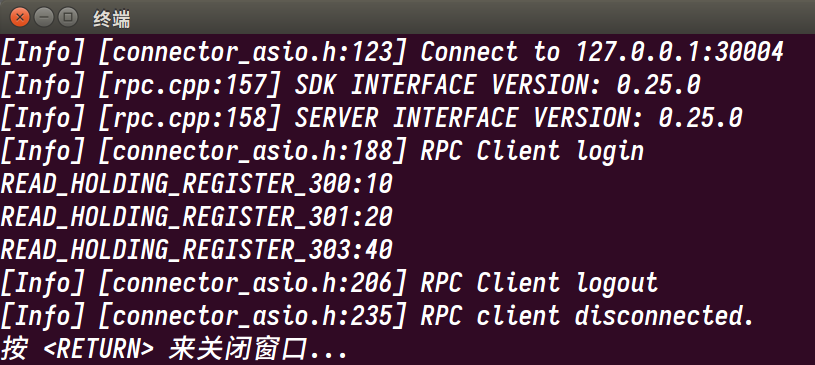Screen dimensions: 815x365
Task: Click the [connector_asio.h:188] source tag
Action: point(252,152)
